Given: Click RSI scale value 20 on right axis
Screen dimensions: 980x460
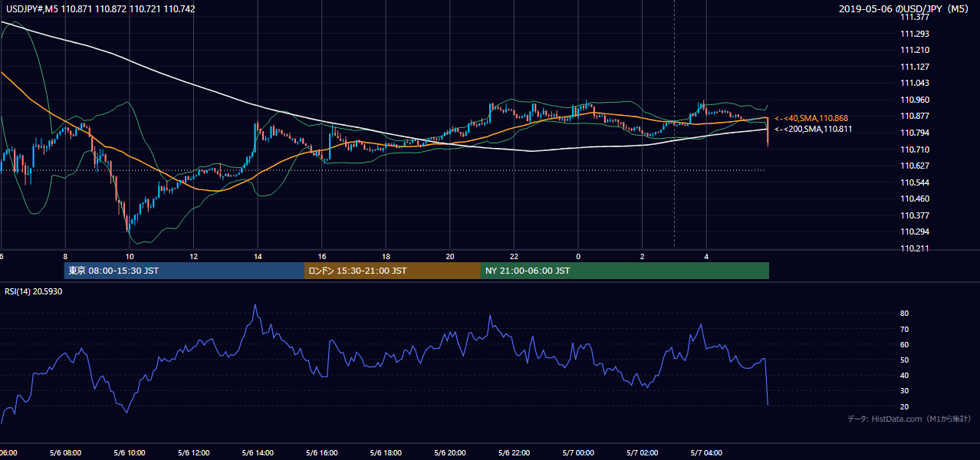Looking at the screenshot, I should [905, 406].
